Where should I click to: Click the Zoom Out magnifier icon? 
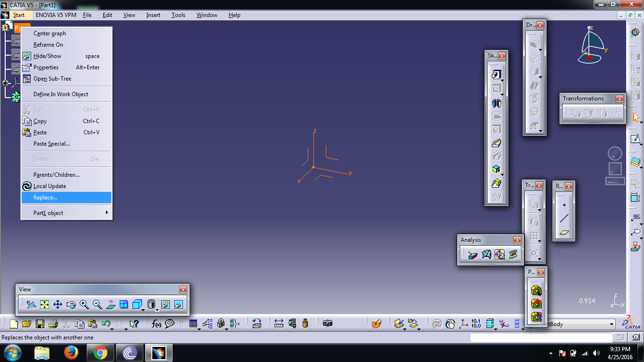pos(98,304)
